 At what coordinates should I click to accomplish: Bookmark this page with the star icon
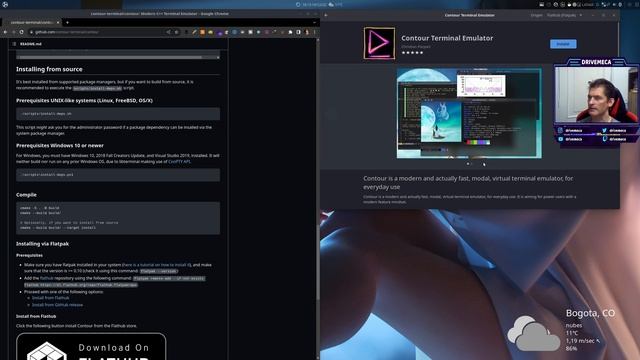pyautogui.click(x=176, y=32)
